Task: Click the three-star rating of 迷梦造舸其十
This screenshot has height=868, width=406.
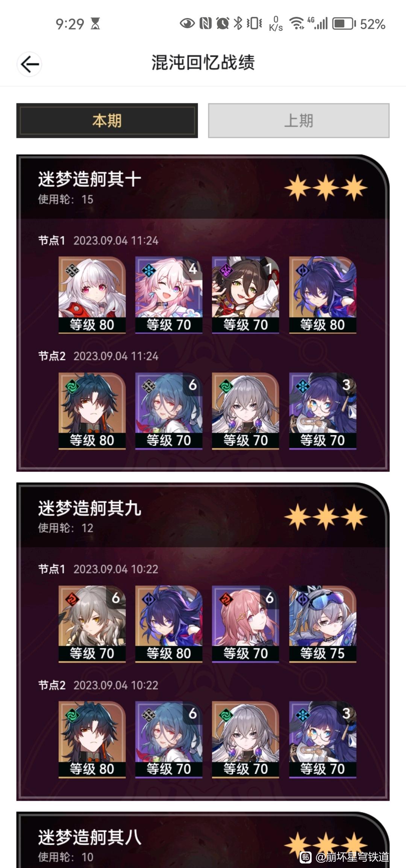Action: (326, 188)
